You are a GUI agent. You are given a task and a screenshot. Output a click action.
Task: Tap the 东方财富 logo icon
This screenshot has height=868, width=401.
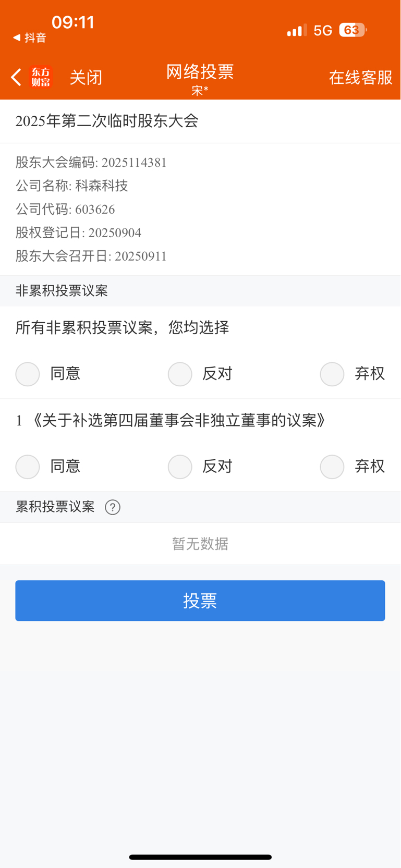click(41, 77)
